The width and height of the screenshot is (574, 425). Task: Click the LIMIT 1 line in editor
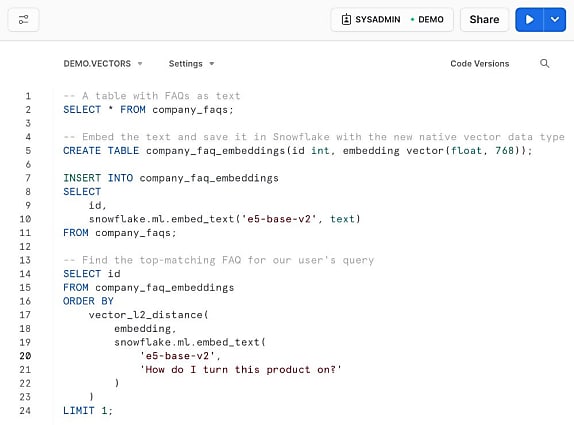[x=88, y=411]
